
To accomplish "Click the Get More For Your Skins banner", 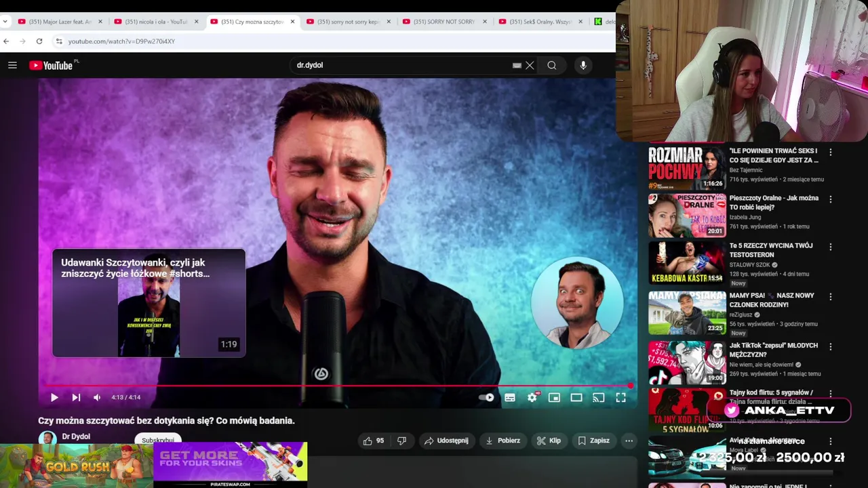I will (x=231, y=464).
